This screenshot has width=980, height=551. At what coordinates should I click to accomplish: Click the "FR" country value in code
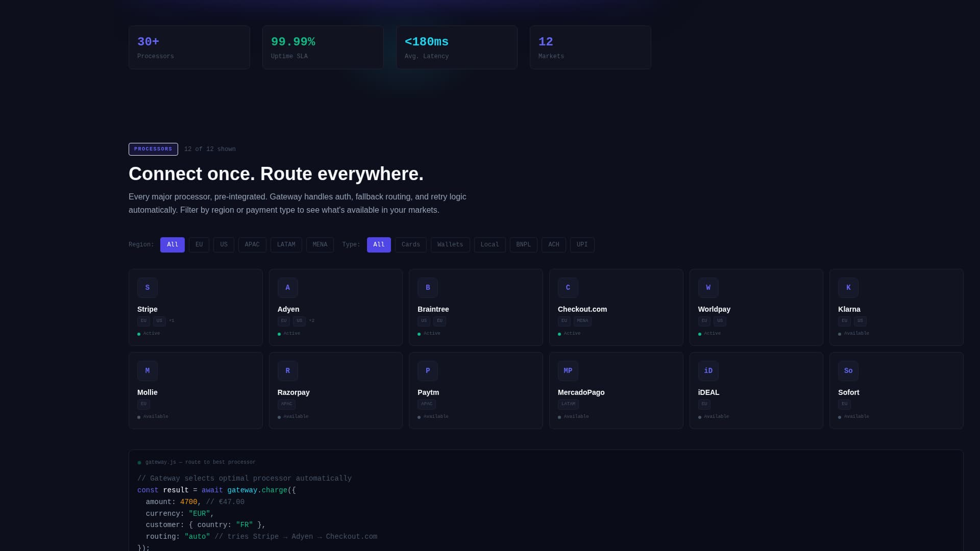tap(244, 525)
